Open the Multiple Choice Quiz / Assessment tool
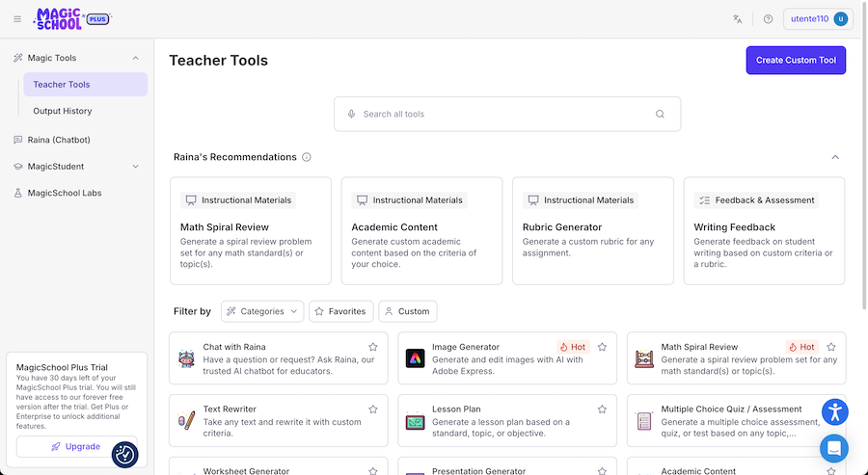Image resolution: width=868 pixels, height=475 pixels. pyautogui.click(x=736, y=421)
